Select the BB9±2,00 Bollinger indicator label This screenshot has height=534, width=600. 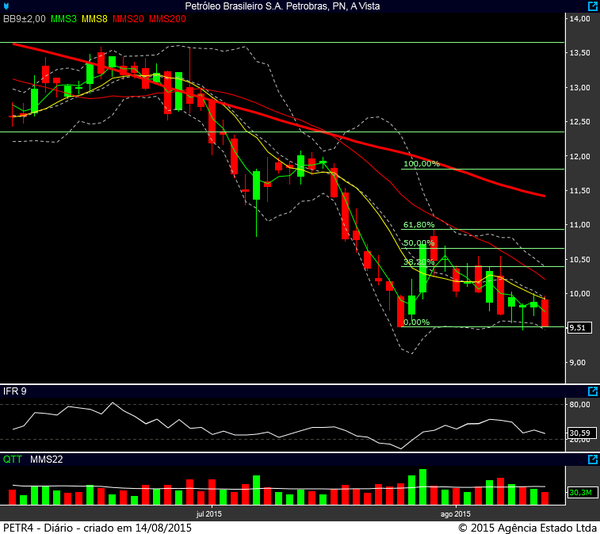(x=25, y=19)
